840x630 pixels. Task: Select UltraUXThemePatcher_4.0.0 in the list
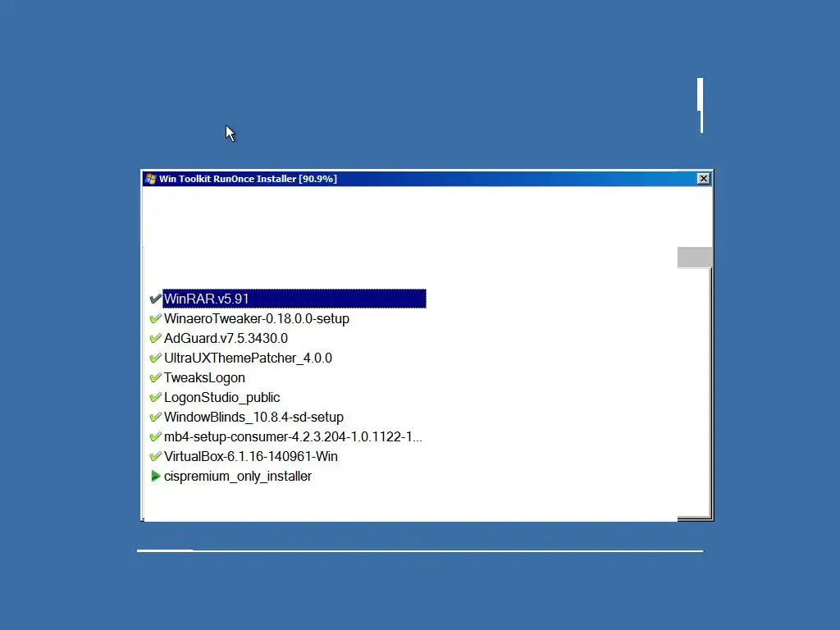[248, 358]
